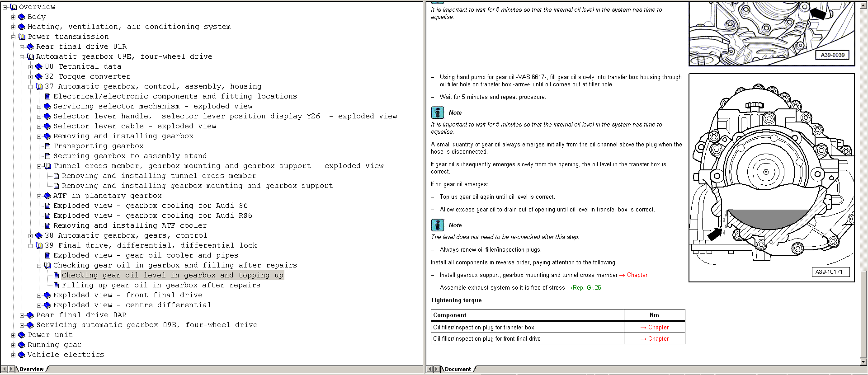
Task: Click the blue book icon beside Body
Action: (x=21, y=17)
